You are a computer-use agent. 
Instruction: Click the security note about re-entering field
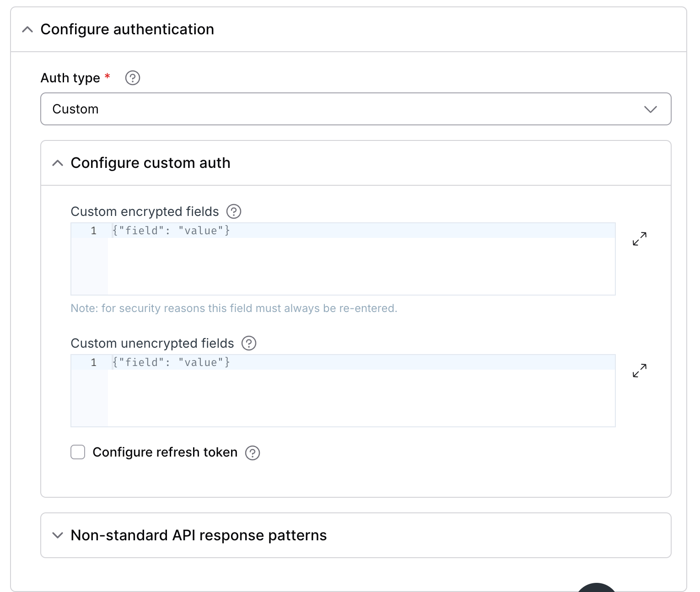point(234,308)
